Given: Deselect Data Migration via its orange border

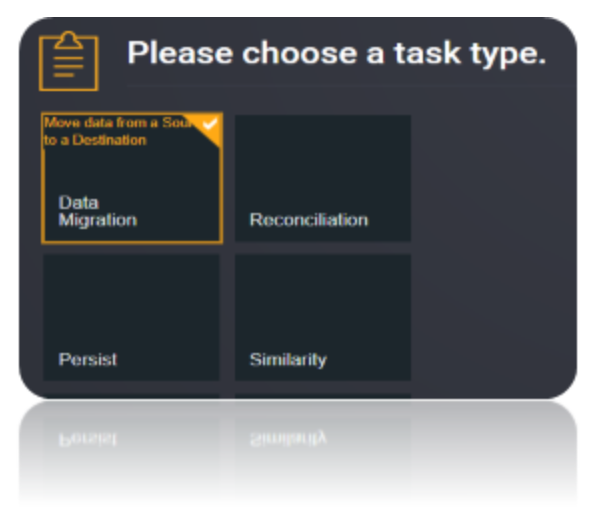Looking at the screenshot, I should point(132,241).
